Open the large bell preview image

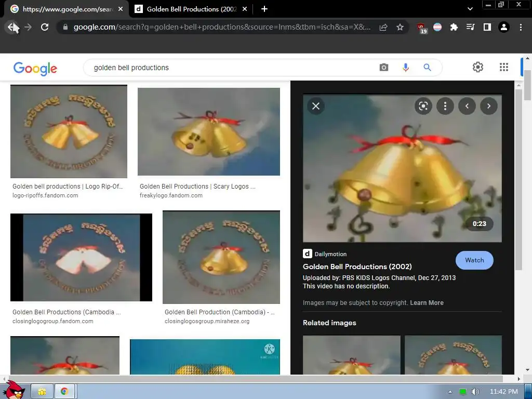click(x=402, y=169)
